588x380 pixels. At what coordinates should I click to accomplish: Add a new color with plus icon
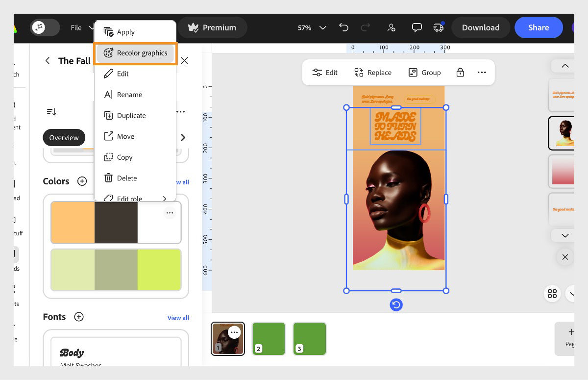pyautogui.click(x=82, y=181)
